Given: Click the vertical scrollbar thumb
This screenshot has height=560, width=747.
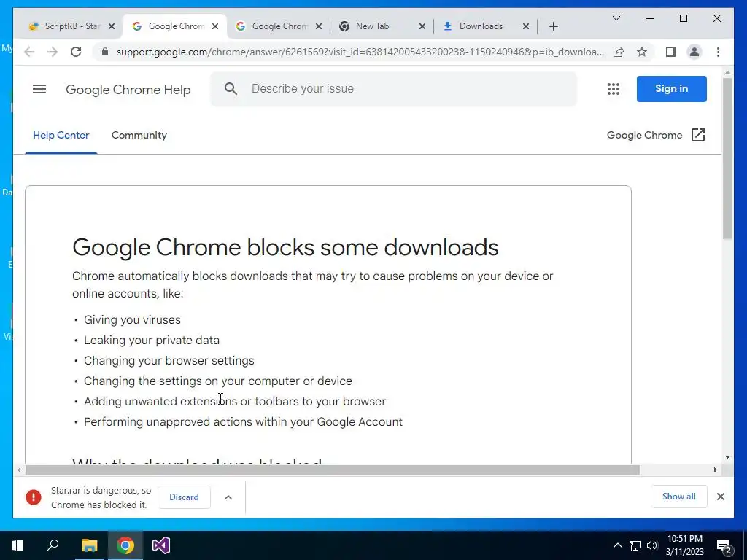Looking at the screenshot, I should pos(727,158).
